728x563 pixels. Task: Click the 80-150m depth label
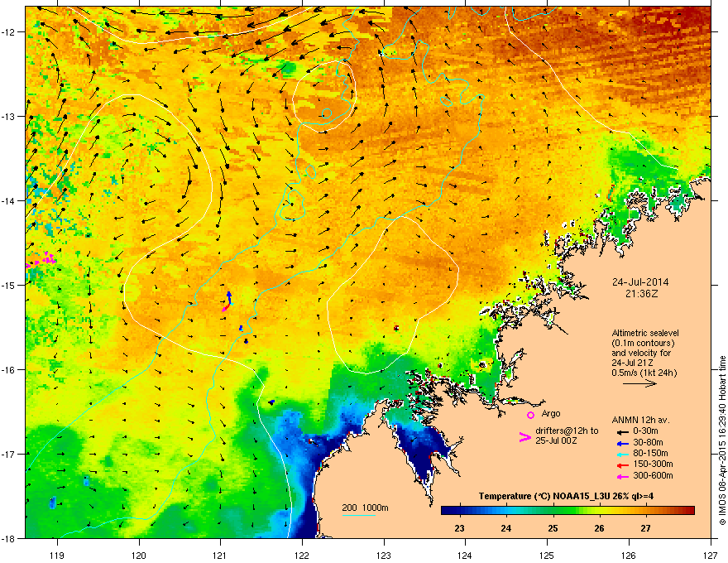tap(650, 454)
